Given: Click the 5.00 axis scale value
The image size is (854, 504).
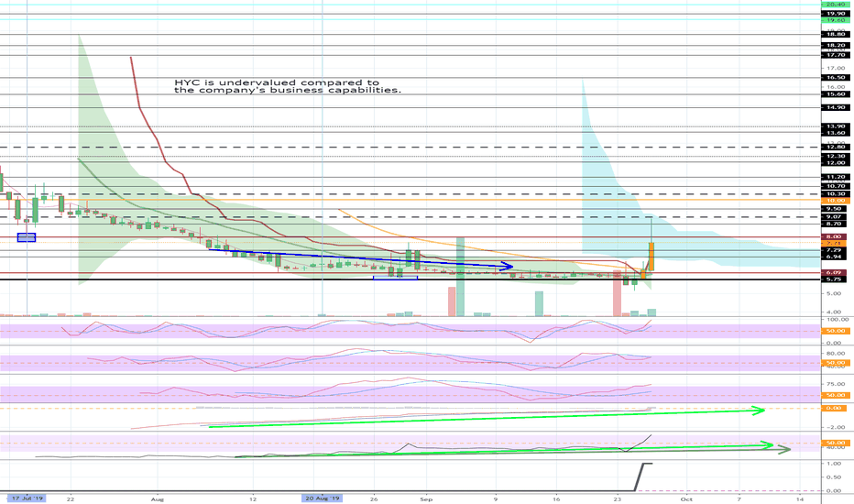Looking at the screenshot, I should (836, 293).
